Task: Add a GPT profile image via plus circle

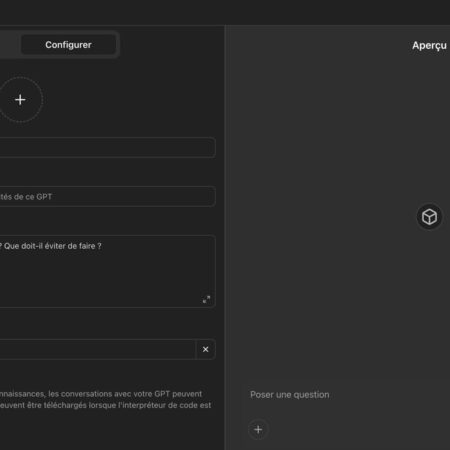Action: pos(20,100)
